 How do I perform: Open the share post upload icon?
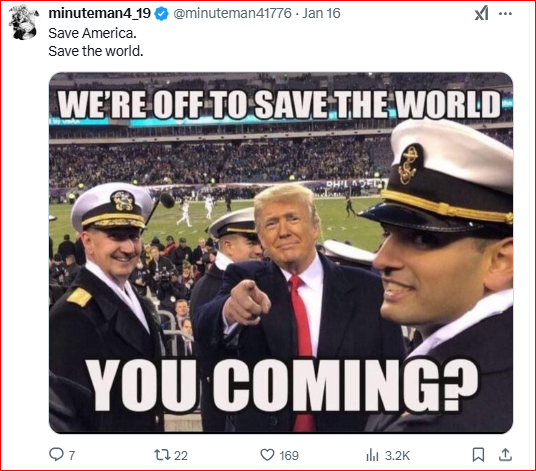[505, 455]
